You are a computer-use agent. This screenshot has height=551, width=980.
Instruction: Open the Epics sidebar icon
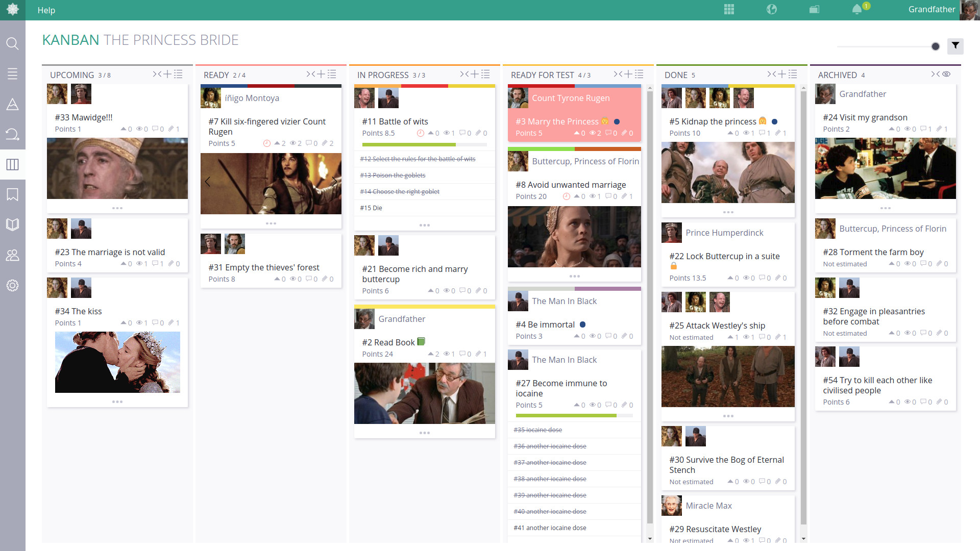tap(12, 105)
